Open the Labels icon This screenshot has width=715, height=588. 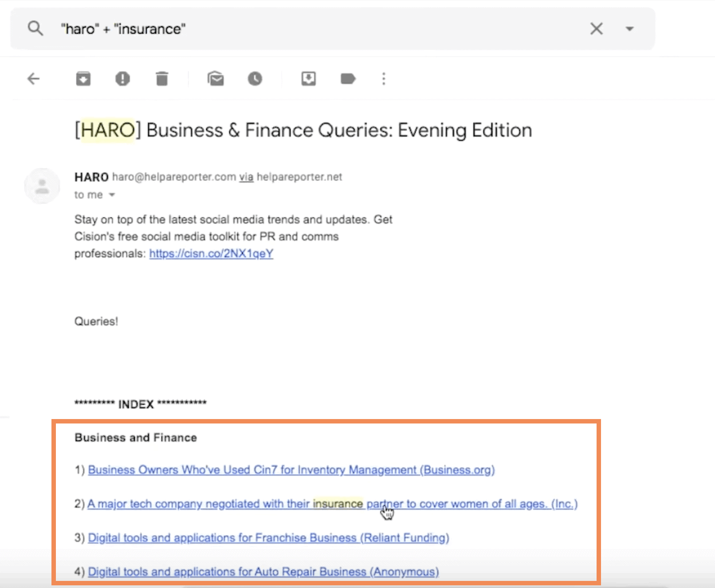pyautogui.click(x=348, y=79)
